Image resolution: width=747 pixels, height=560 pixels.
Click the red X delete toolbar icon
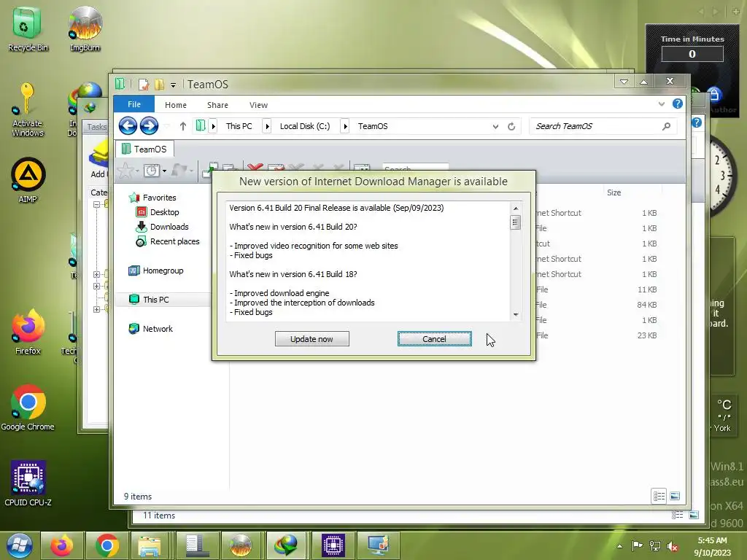(x=255, y=168)
